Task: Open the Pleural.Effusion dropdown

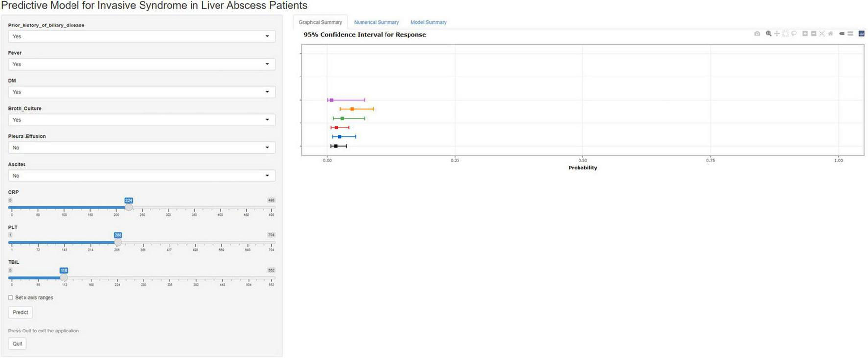Action: click(142, 148)
